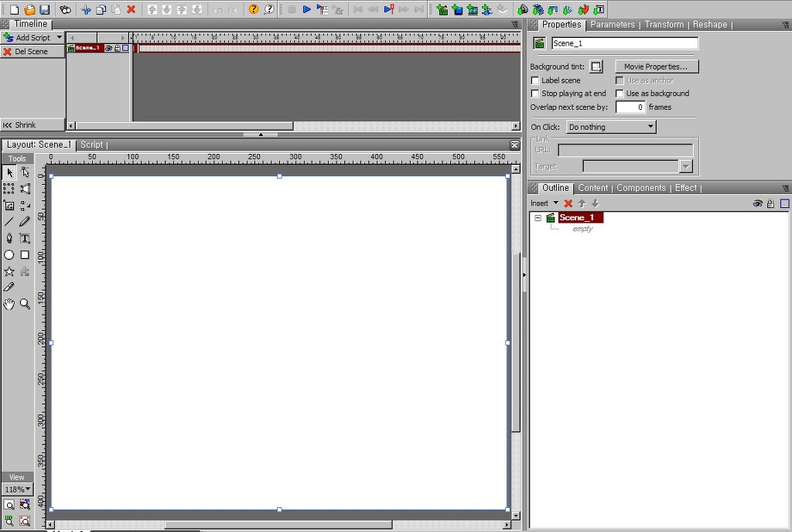Click the Play movie button in toolbar
792x532 pixels.
pos(306,9)
